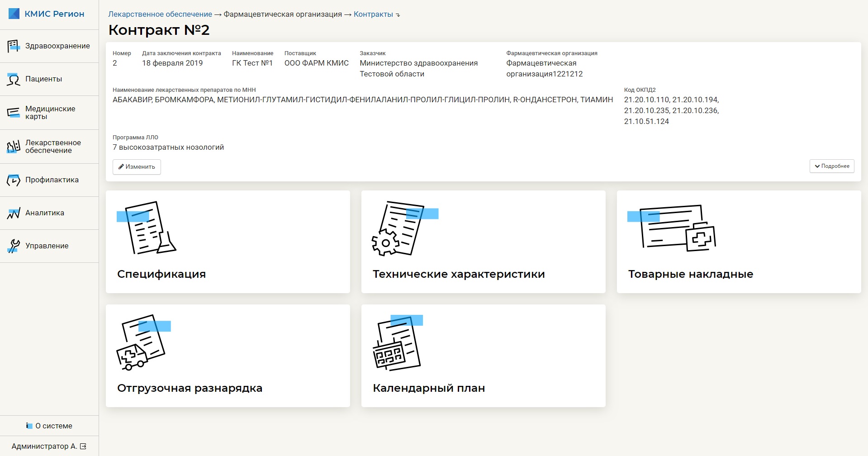Click the Контракт №2 page heading

159,30
